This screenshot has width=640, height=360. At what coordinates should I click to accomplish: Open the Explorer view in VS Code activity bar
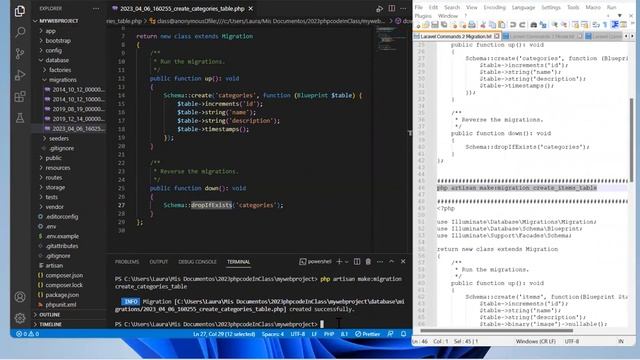(20, 11)
